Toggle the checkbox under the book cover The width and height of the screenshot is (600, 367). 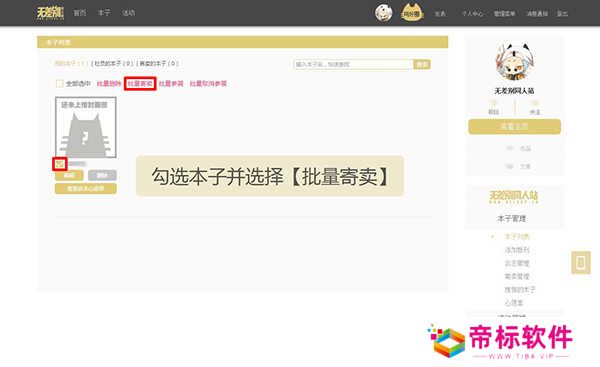point(60,164)
